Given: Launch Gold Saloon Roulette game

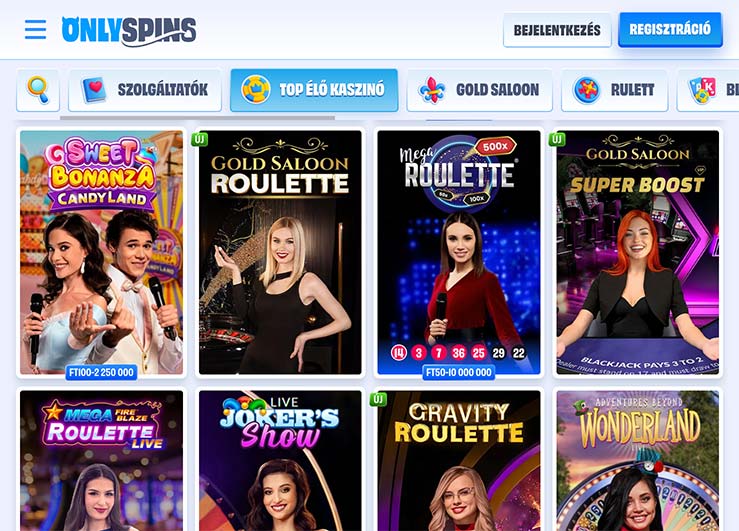Looking at the screenshot, I should (280, 253).
